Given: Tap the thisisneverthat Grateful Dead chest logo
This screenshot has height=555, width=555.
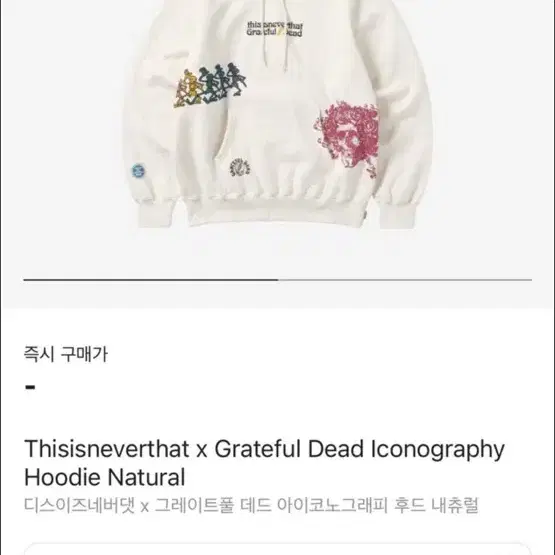Looking at the screenshot, I should (275, 29).
